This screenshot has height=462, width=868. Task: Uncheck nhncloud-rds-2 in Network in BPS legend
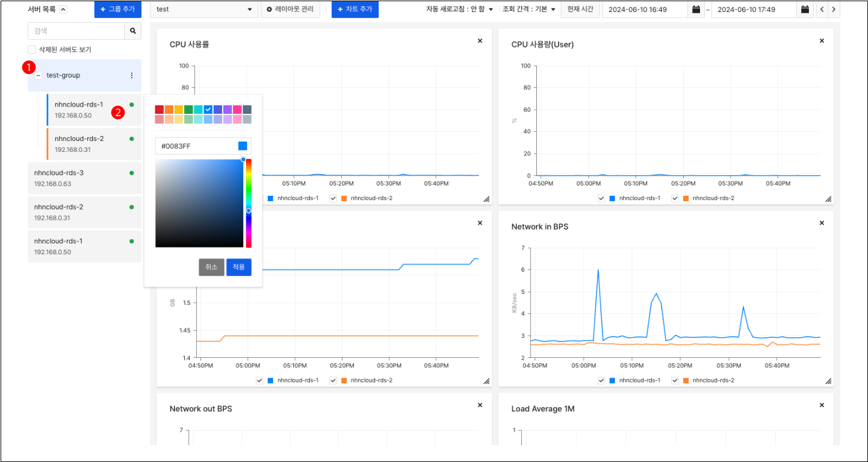(675, 380)
